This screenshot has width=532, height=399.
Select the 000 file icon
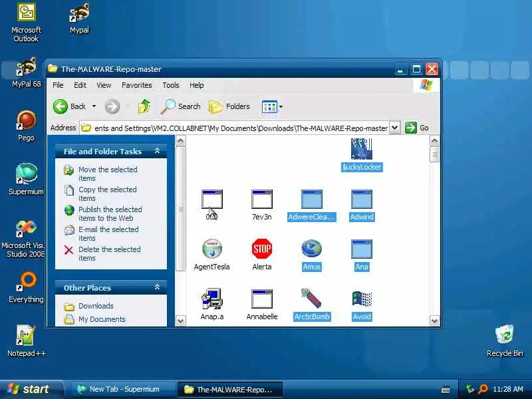coord(211,199)
